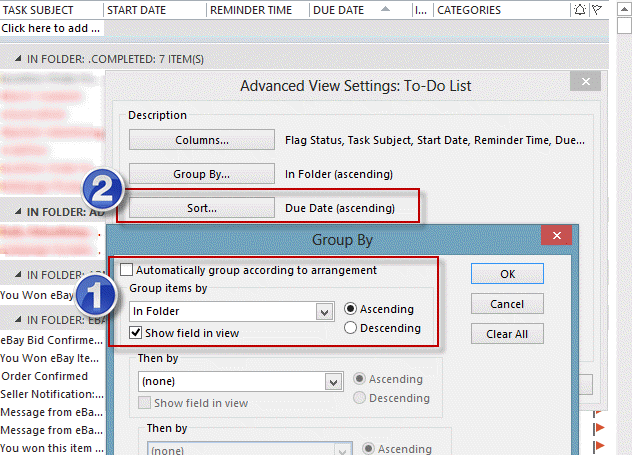Click Cancel in Group By dialog
632x455 pixels.
point(507,304)
